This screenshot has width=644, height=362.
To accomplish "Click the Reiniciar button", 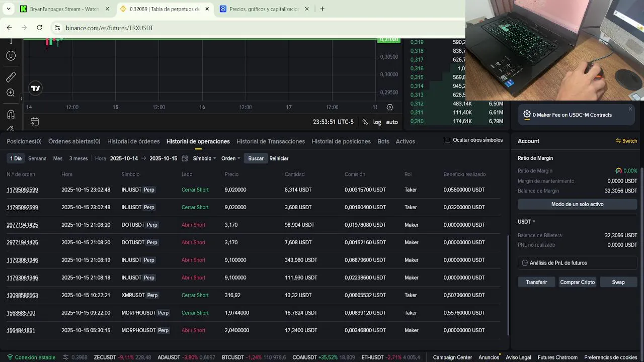I will coord(279,158).
